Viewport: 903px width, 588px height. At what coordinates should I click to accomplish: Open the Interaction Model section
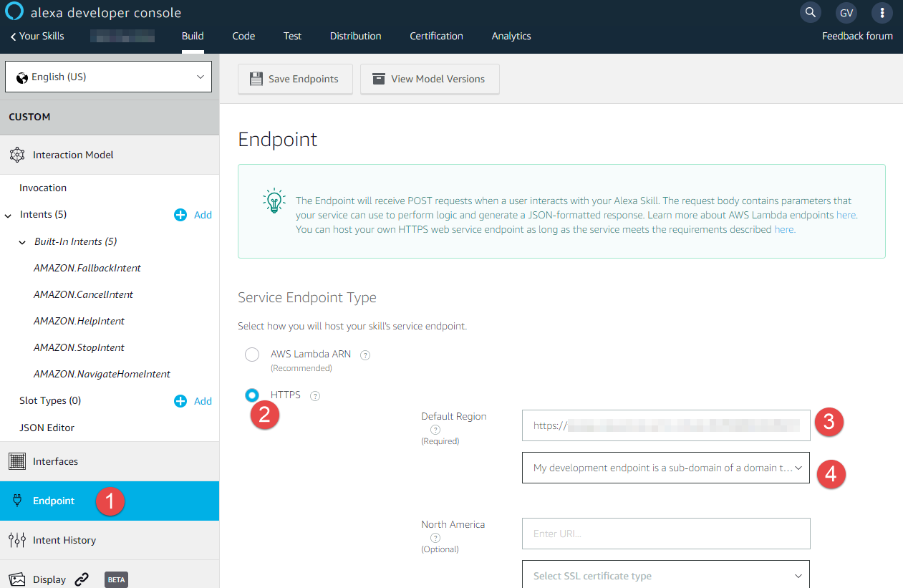pyautogui.click(x=110, y=155)
